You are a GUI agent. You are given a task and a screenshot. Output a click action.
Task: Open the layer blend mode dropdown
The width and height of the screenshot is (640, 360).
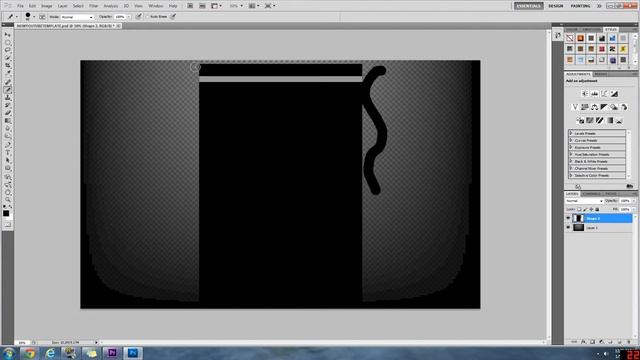click(584, 201)
